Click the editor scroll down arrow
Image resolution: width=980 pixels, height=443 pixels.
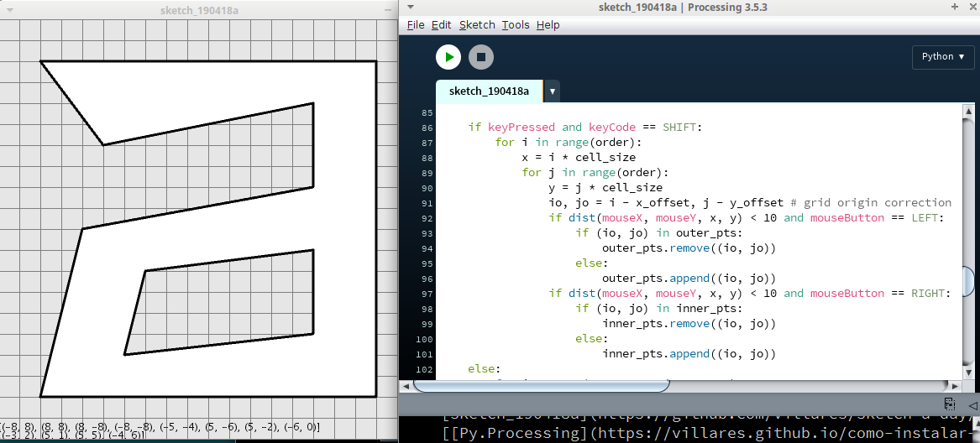point(971,372)
